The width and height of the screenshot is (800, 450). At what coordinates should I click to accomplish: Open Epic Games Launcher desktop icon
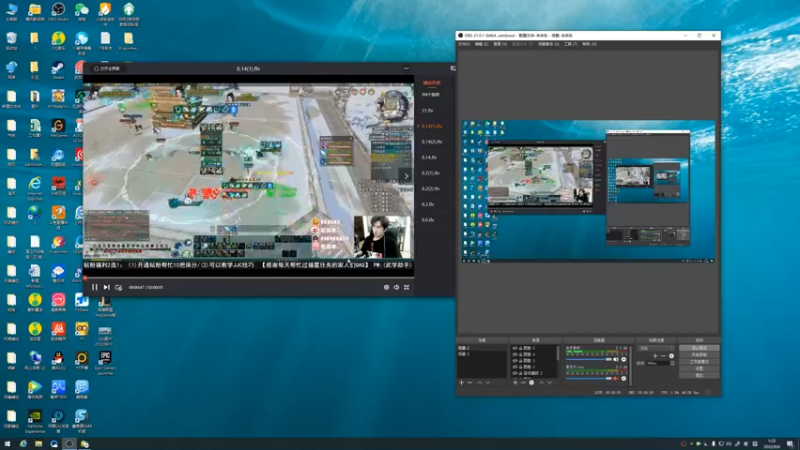coord(105,362)
